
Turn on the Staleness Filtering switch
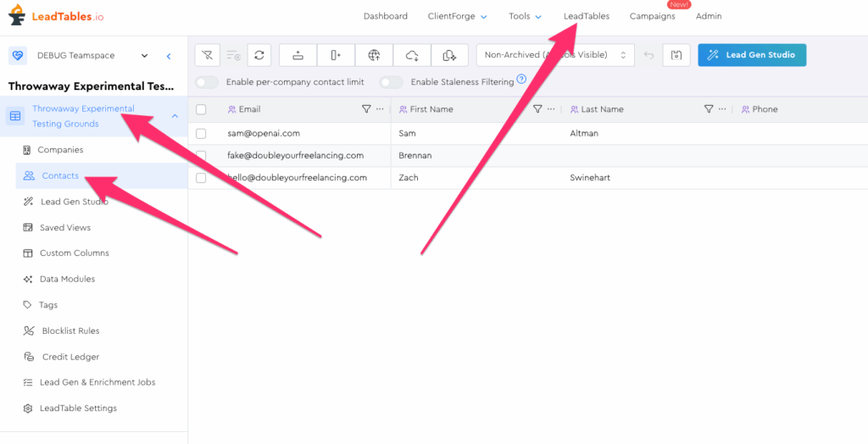391,82
